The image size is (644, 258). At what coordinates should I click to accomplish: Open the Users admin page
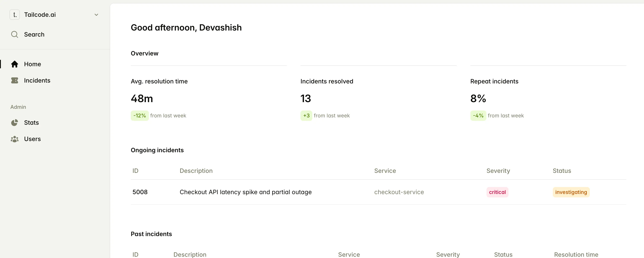32,139
